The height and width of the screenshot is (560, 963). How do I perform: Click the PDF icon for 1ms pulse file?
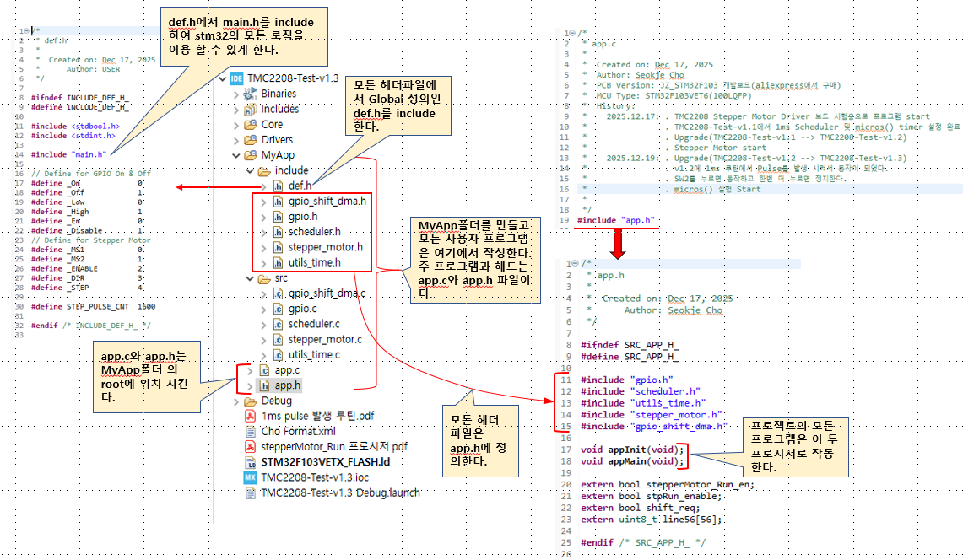[250, 416]
